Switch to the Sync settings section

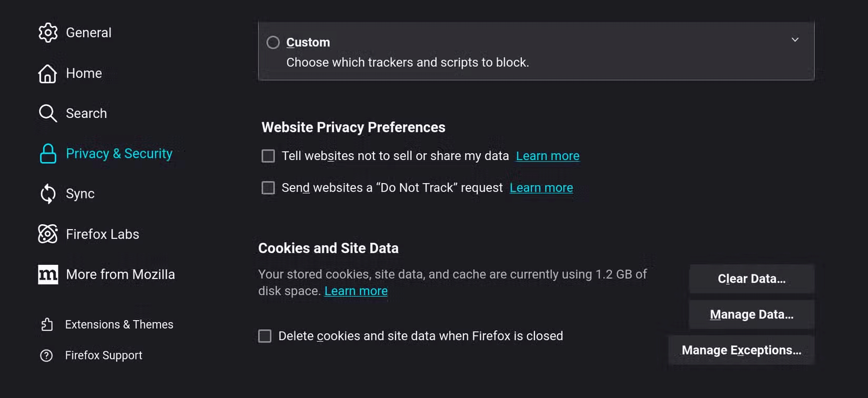pos(80,194)
